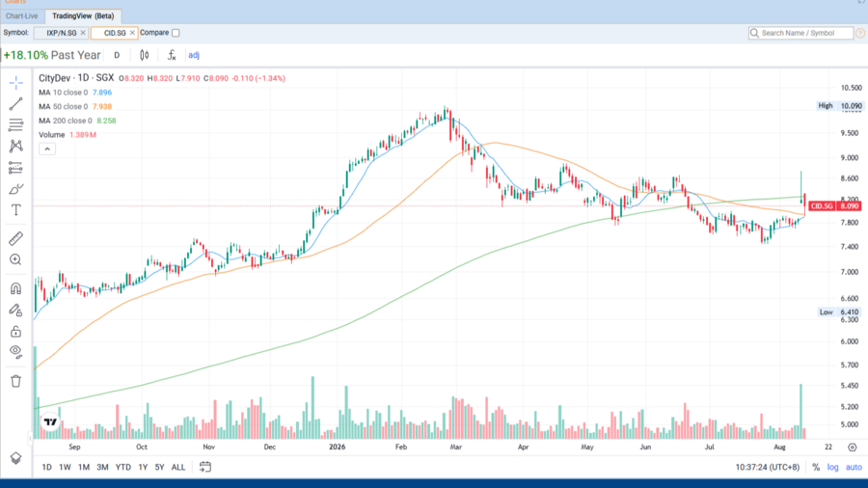
Task: Click the TradingView logo badge
Action: [x=50, y=422]
